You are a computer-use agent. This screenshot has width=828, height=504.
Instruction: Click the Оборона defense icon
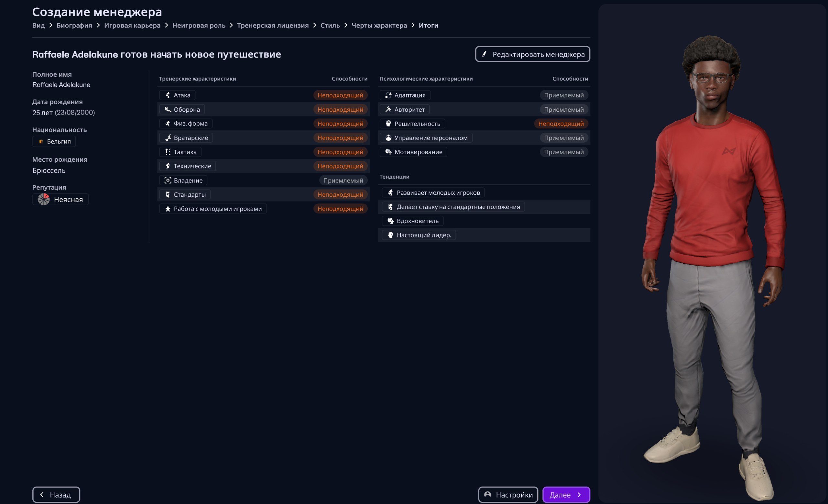pos(168,109)
